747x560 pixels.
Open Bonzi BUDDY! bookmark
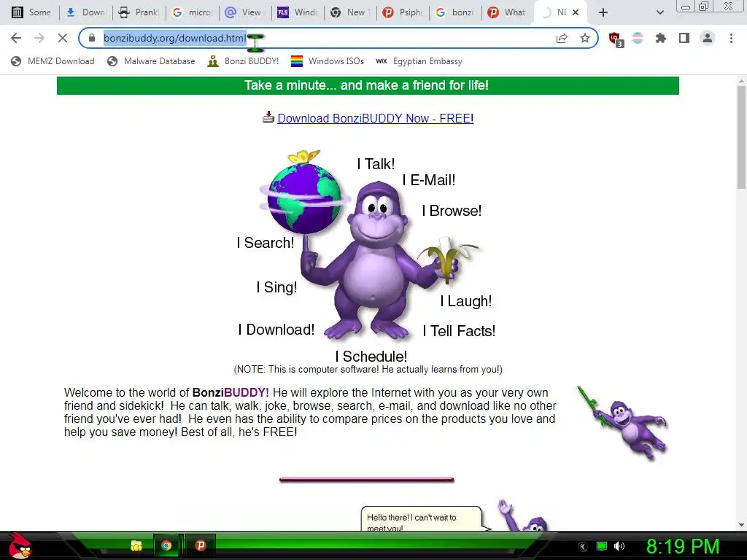click(243, 61)
